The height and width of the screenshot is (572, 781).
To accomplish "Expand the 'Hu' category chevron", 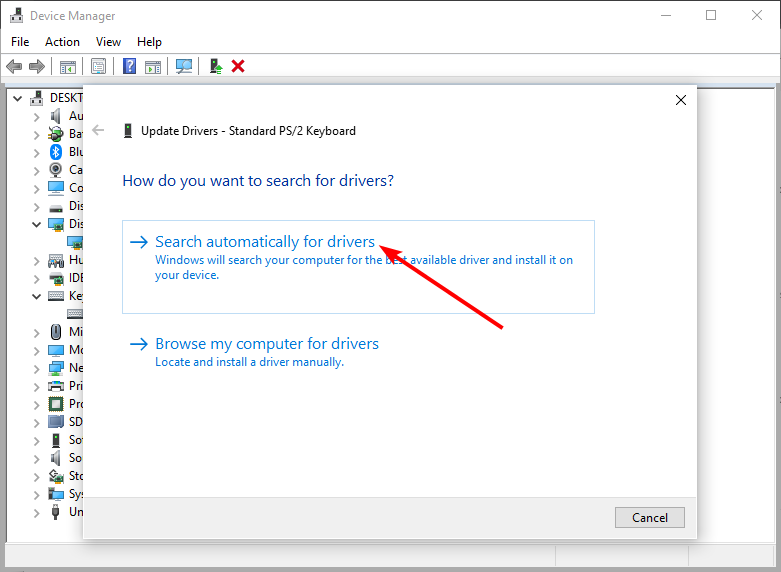I will [36, 261].
